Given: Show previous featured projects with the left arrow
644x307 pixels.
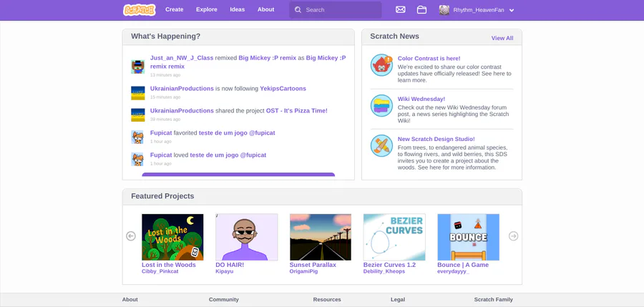Looking at the screenshot, I should [x=131, y=236].
